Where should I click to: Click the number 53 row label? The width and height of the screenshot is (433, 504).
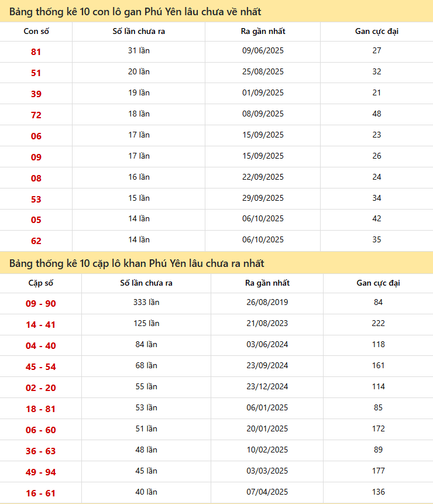click(36, 200)
